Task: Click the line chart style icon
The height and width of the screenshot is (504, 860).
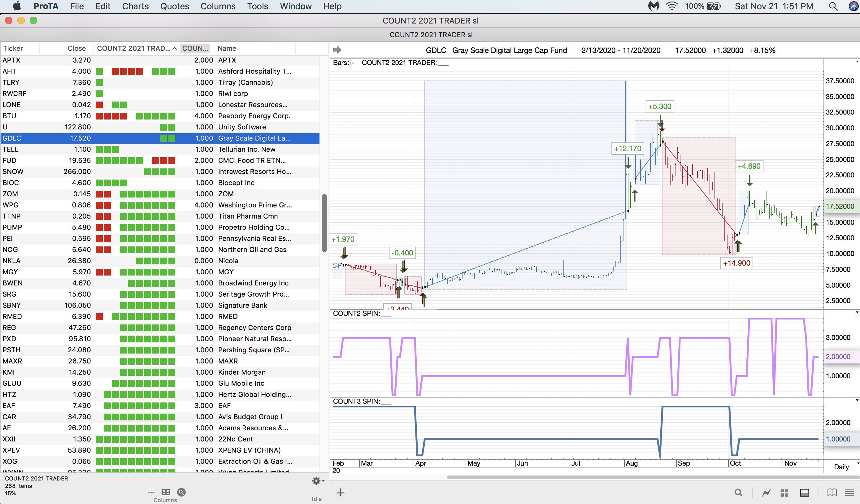Action: (766, 493)
